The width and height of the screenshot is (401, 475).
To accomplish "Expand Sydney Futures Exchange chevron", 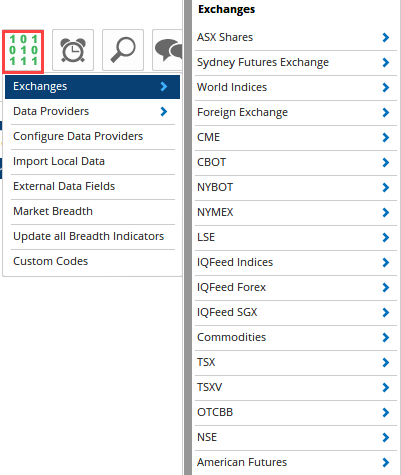I will (x=386, y=62).
